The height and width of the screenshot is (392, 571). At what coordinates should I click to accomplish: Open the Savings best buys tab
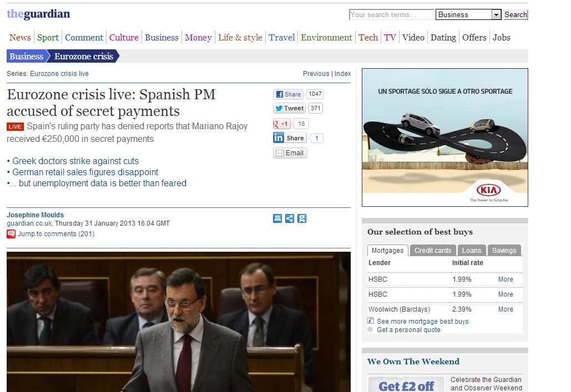coord(504,251)
